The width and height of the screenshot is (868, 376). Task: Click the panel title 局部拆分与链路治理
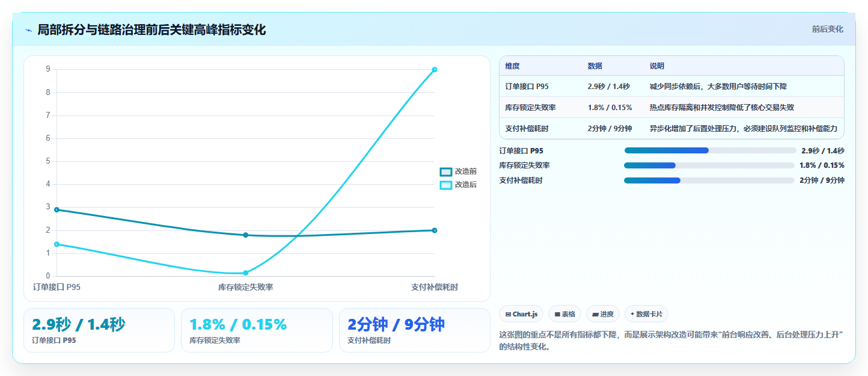tap(151, 30)
